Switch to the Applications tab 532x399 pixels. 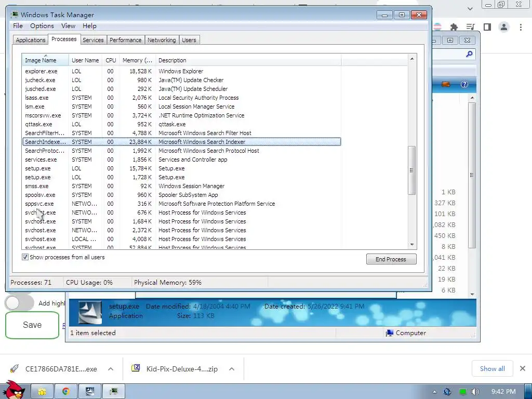point(31,40)
